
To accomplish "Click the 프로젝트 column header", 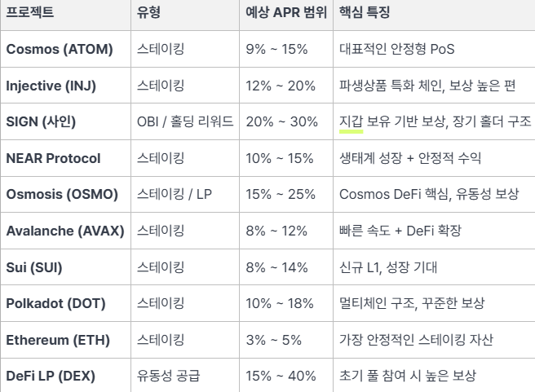I will [x=31, y=14].
